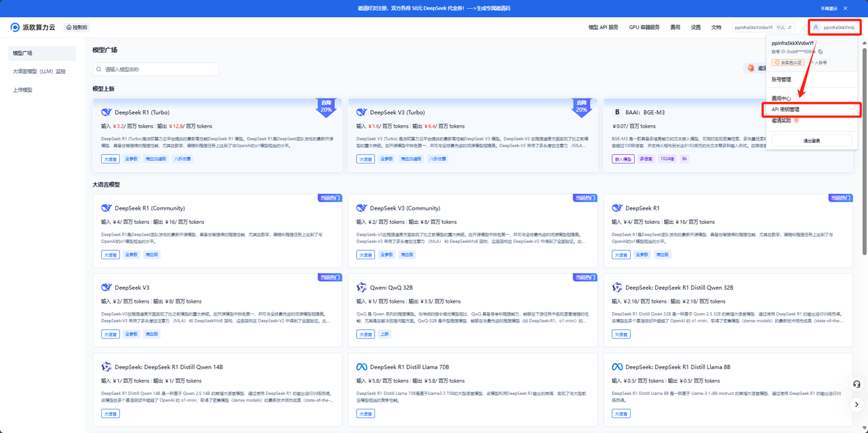Image resolution: width=868 pixels, height=433 pixels.
Task: Click 全参数 tag on DeepSeek R1 (Turbo)
Action: click(x=131, y=159)
